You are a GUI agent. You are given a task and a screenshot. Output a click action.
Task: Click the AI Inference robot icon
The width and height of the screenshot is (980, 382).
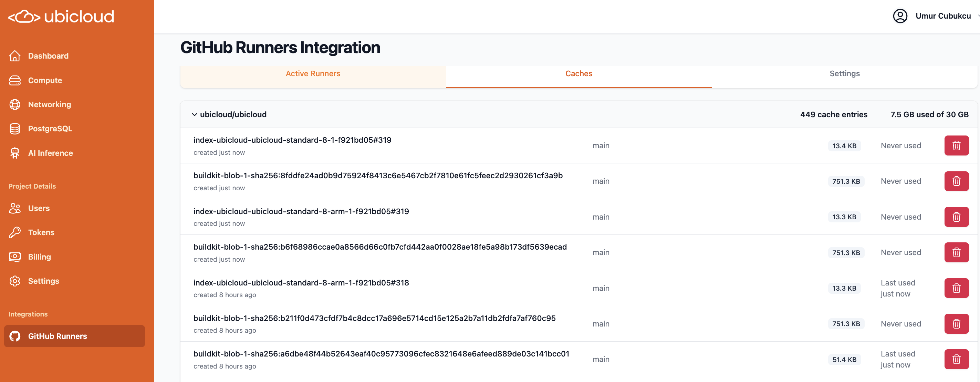pos(15,153)
